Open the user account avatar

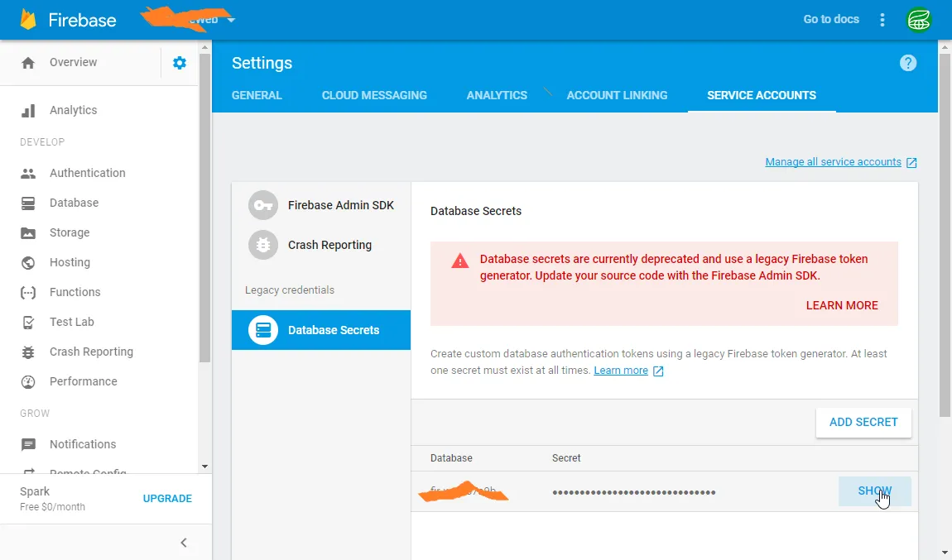click(x=919, y=19)
